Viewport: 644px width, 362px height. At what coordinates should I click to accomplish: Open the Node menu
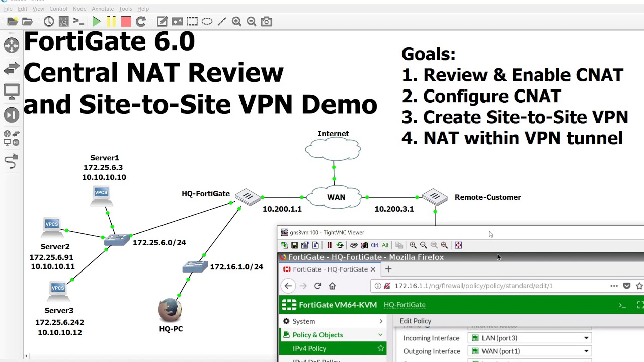[x=79, y=9]
